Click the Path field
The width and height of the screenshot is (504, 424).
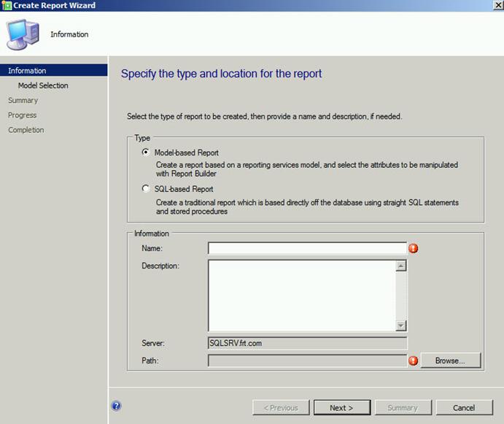(x=307, y=361)
